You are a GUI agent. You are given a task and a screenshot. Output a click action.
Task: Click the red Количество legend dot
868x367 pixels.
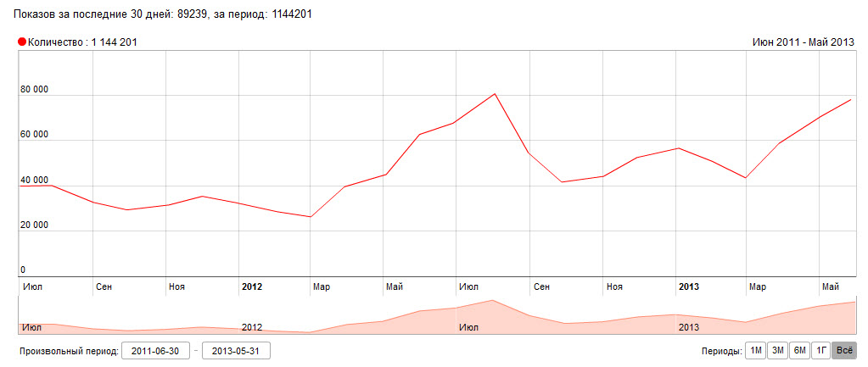click(22, 42)
